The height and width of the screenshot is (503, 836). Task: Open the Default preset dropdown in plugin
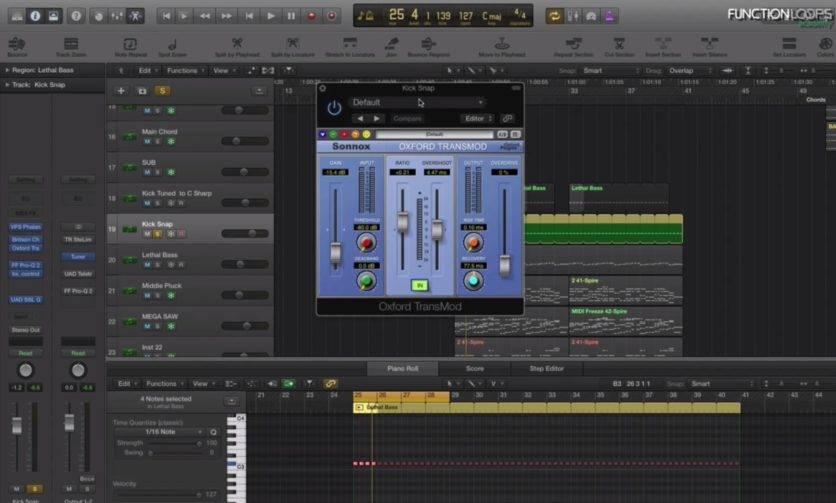tap(418, 102)
